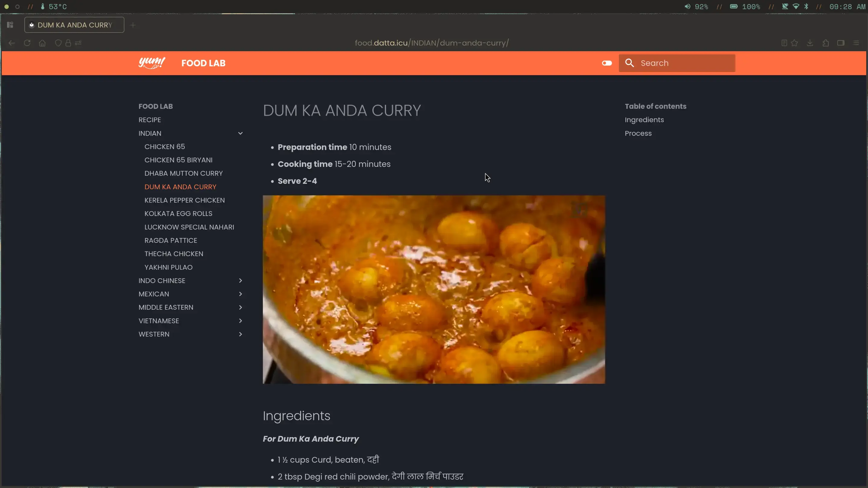Toggle the dark/light theme switch
The width and height of the screenshot is (868, 488).
(x=606, y=63)
